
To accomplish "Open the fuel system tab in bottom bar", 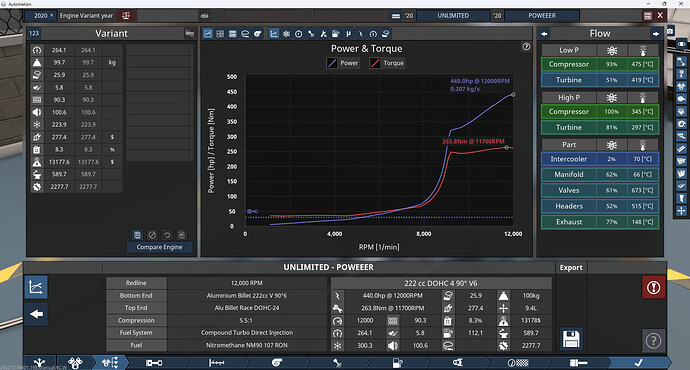I will point(397,363).
